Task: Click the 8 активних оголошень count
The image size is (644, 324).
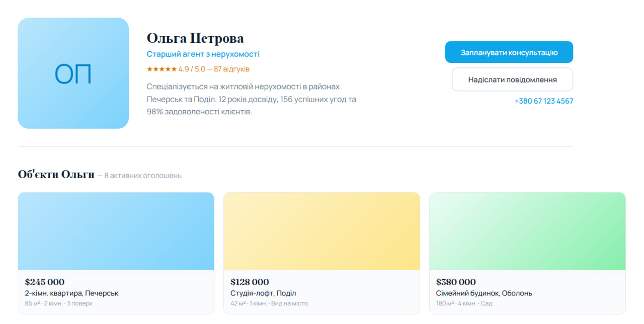Action: [143, 176]
